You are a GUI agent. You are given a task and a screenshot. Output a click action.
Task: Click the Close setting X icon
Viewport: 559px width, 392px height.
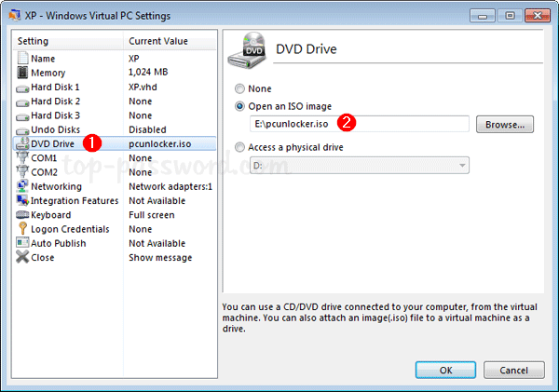click(22, 257)
